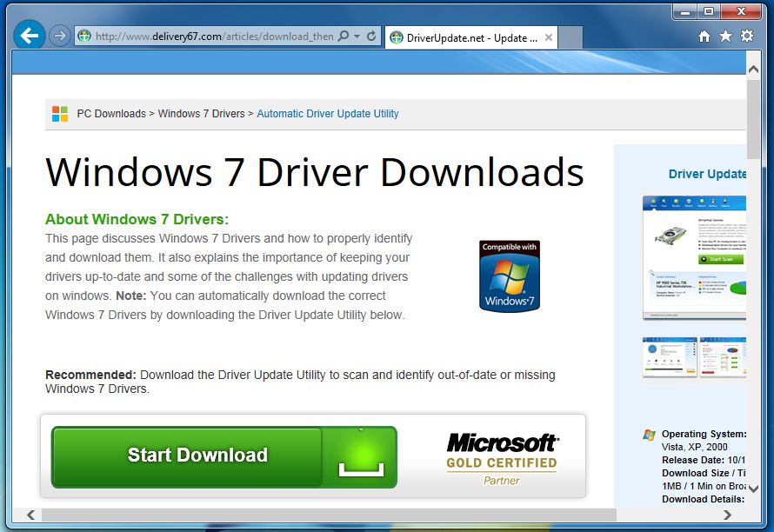Click the horizontal scrollbar right arrow
This screenshot has height=532, width=774.
tap(727, 515)
